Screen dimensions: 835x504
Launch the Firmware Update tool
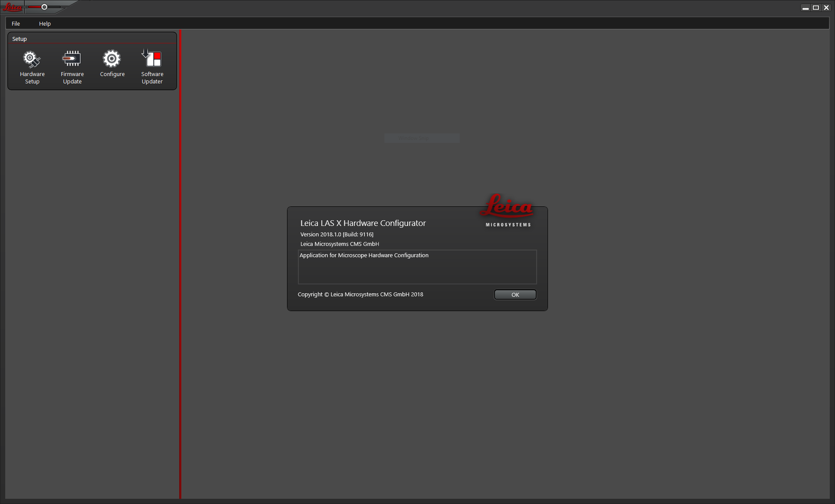click(72, 66)
